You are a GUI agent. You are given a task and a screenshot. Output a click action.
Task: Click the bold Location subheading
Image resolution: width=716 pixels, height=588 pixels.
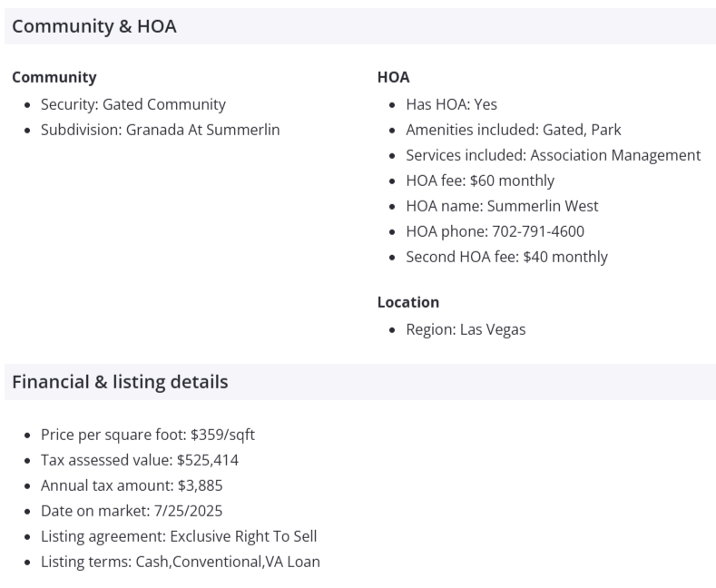tap(408, 302)
